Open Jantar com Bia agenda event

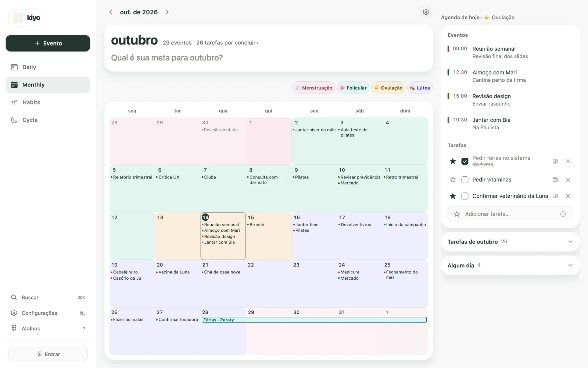[510, 123]
